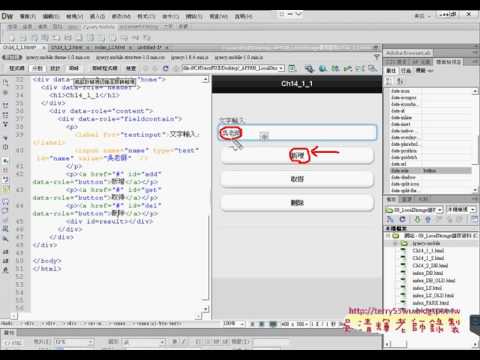This screenshot has width=480, height=360.
Task: Show List View in Tag Inspector
Action: pyautogui.click(x=400, y=81)
